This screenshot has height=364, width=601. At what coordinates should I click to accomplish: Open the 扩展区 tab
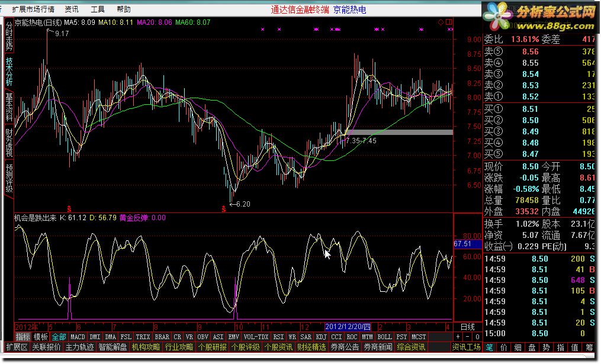tap(17, 347)
